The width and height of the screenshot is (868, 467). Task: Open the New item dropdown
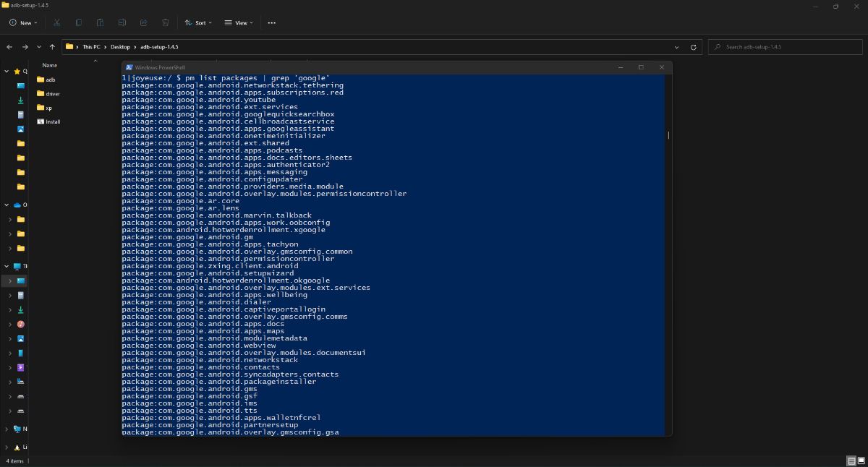point(24,22)
